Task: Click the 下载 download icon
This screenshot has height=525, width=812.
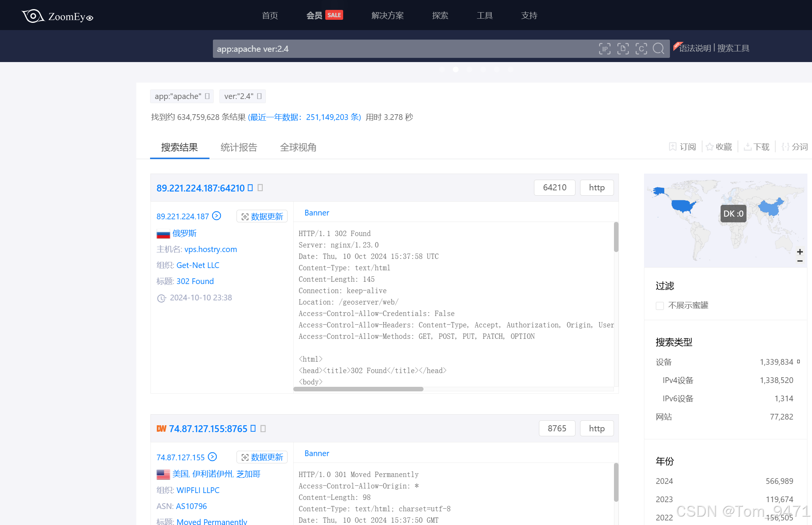Action: point(747,147)
